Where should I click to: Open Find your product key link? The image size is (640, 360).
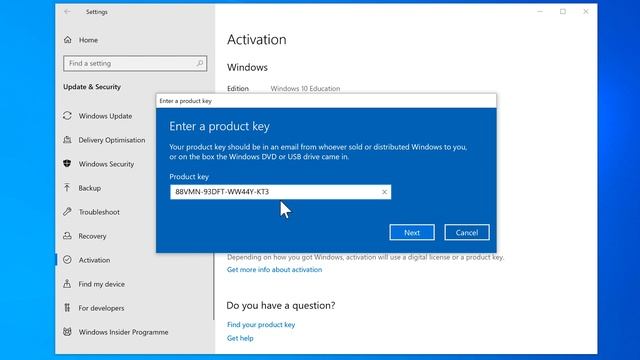click(x=261, y=325)
